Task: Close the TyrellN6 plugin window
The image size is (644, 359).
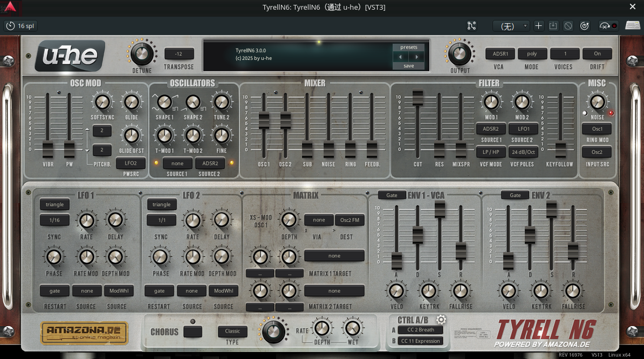Action: pos(633,6)
